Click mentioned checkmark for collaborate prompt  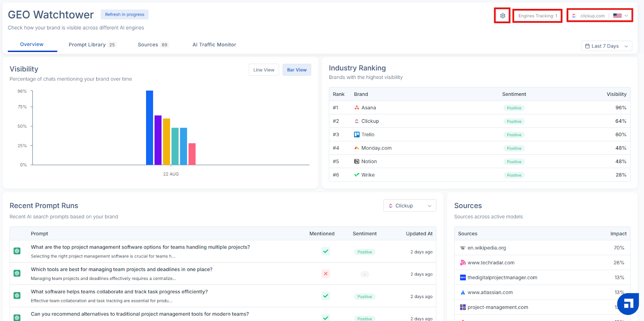point(326,296)
